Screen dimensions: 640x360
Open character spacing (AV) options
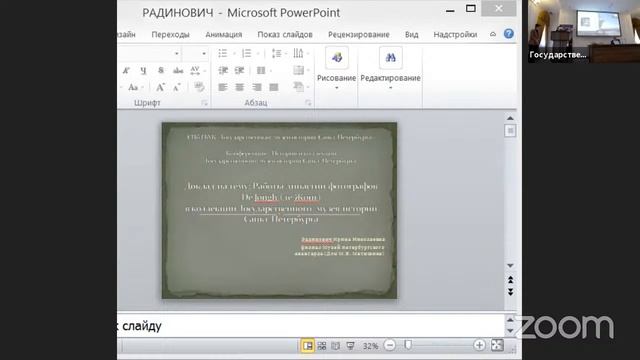click(x=196, y=71)
